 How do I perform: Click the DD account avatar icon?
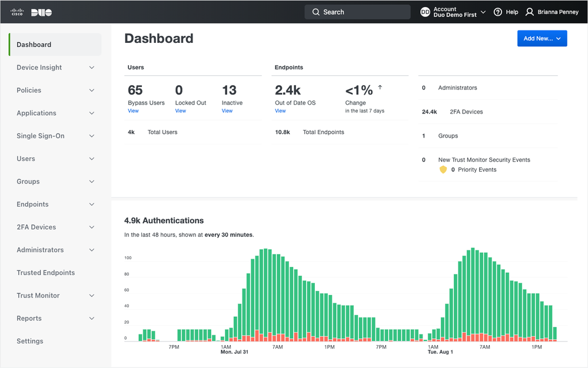[x=425, y=12]
